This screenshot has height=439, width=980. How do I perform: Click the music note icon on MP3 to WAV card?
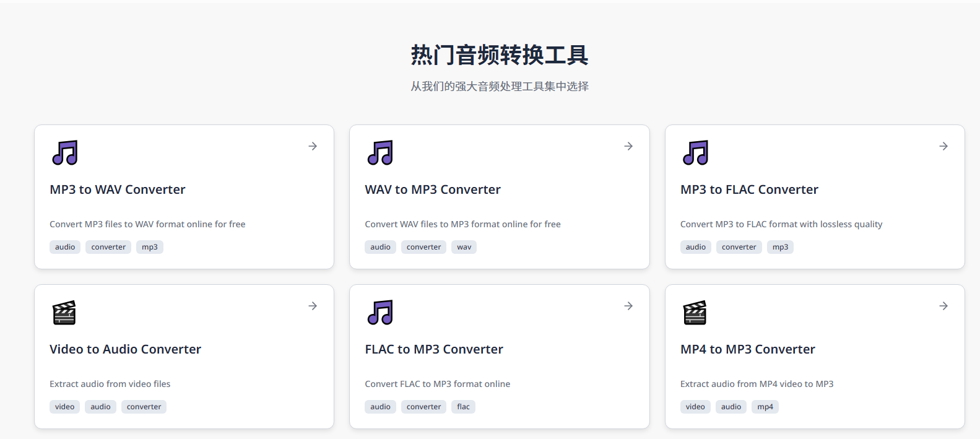tap(65, 152)
